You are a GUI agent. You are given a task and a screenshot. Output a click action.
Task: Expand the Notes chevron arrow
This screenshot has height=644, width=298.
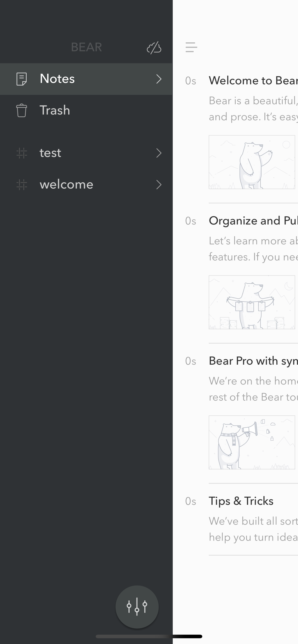(x=159, y=79)
